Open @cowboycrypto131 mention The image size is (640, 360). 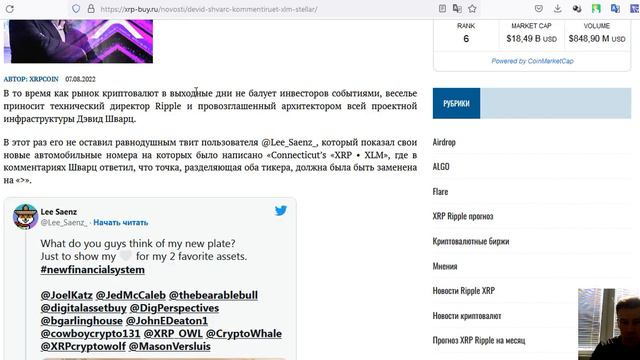click(x=90, y=333)
